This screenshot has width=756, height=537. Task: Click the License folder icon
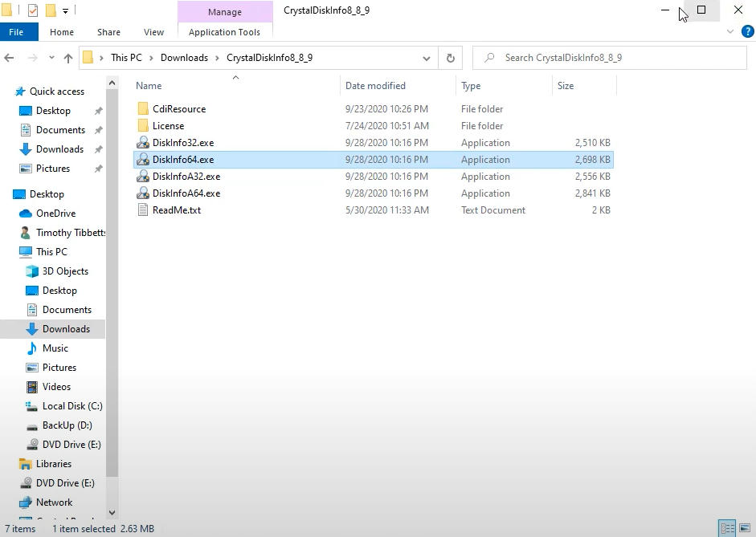click(143, 126)
